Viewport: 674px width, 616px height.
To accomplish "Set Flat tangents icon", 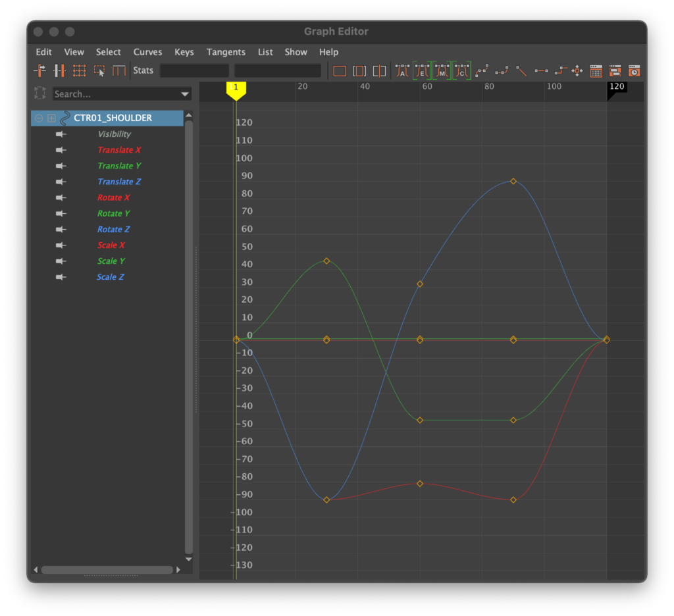I will click(541, 70).
